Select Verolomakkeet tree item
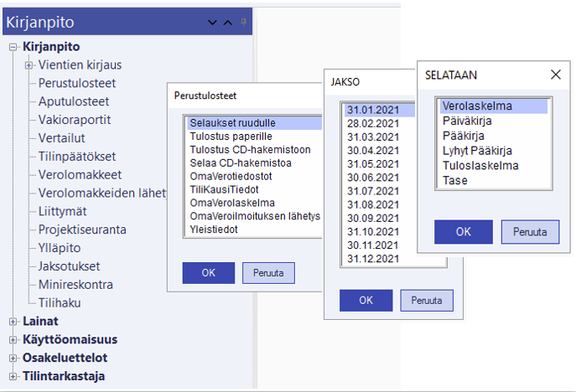This screenshot has width=576, height=392. [x=80, y=175]
